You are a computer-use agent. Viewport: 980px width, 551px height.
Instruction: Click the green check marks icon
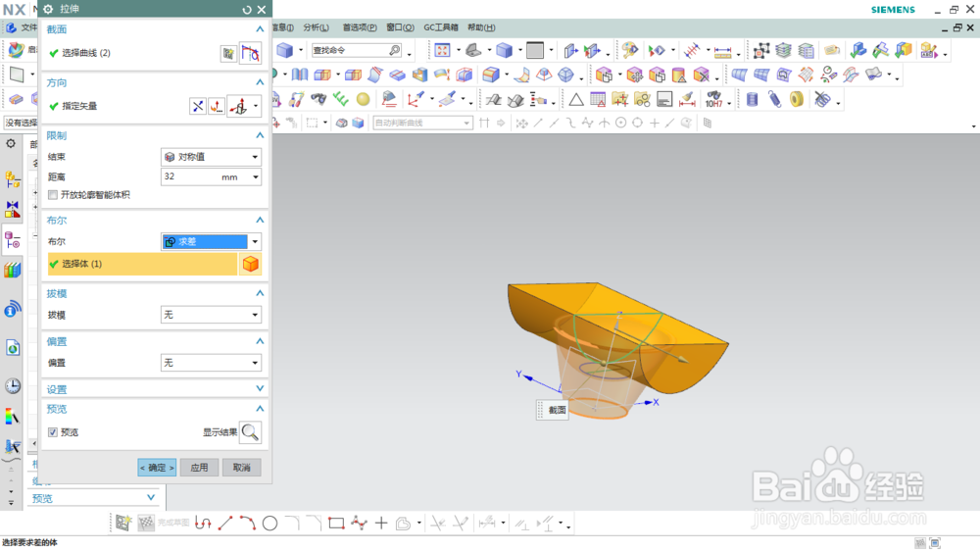[x=341, y=99]
